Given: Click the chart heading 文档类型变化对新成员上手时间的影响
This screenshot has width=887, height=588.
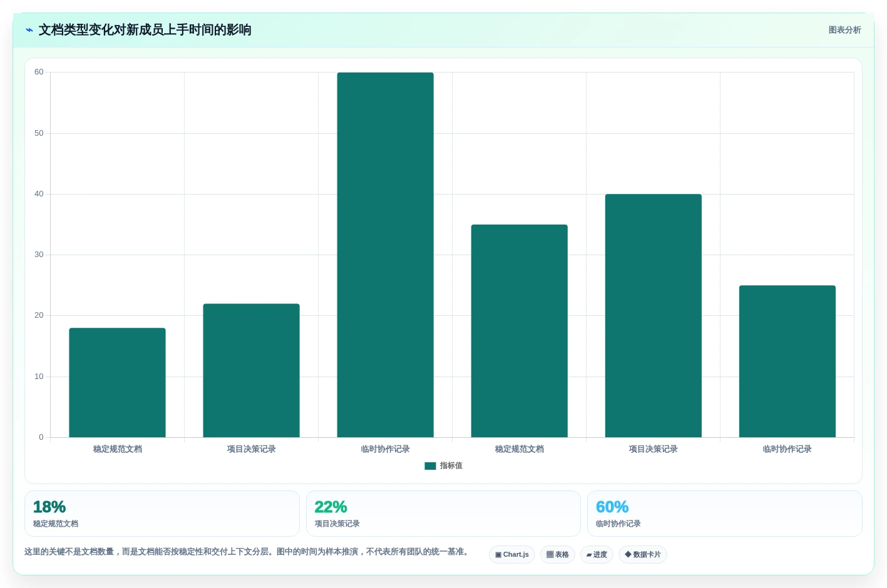Looking at the screenshot, I should click(145, 30).
